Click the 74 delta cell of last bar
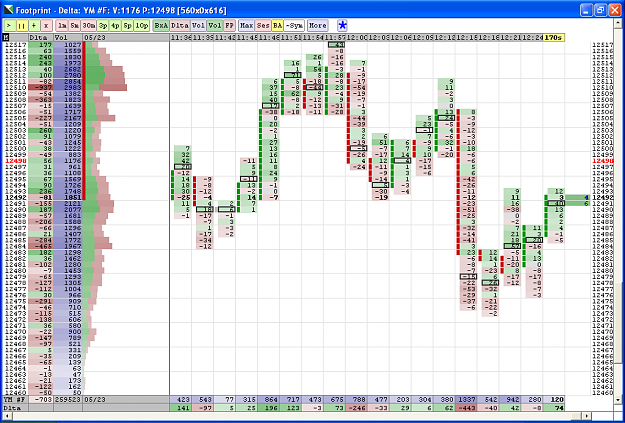 pos(553,407)
